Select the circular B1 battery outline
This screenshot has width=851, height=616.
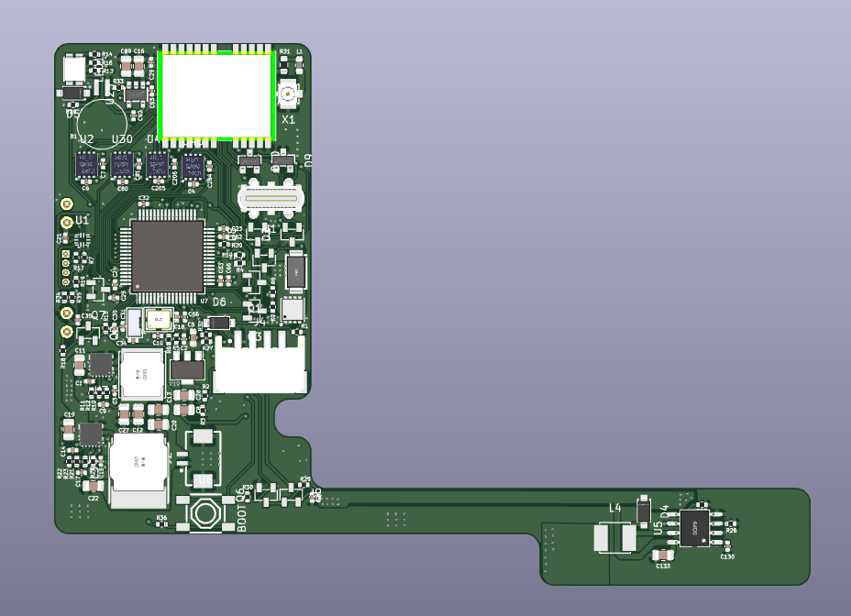pos(102,123)
